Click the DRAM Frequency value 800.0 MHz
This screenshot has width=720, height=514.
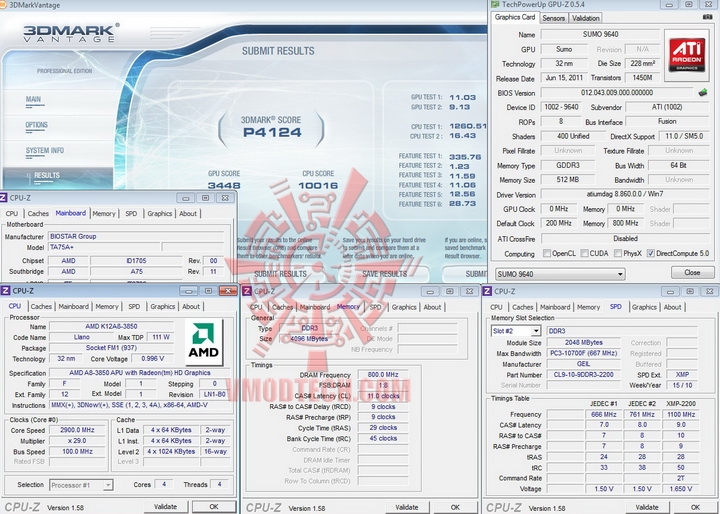[x=383, y=375]
